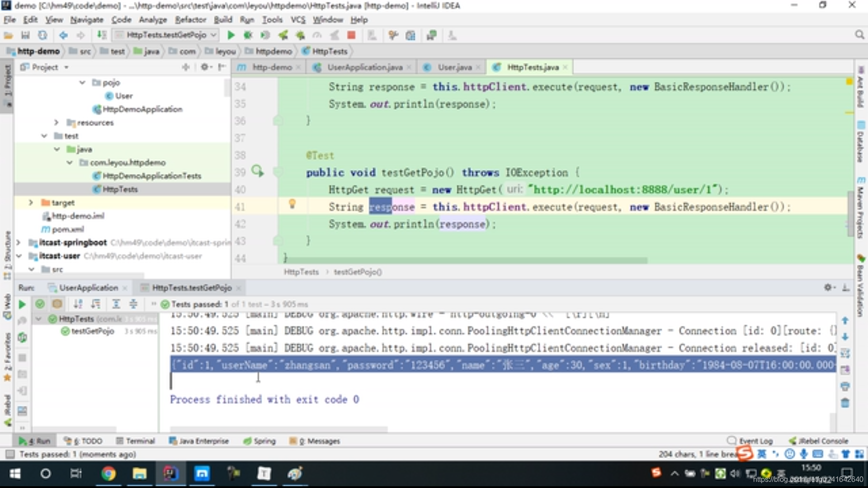Viewport: 868px width, 488px height.
Task: Open the Refactor menu
Action: tap(190, 19)
